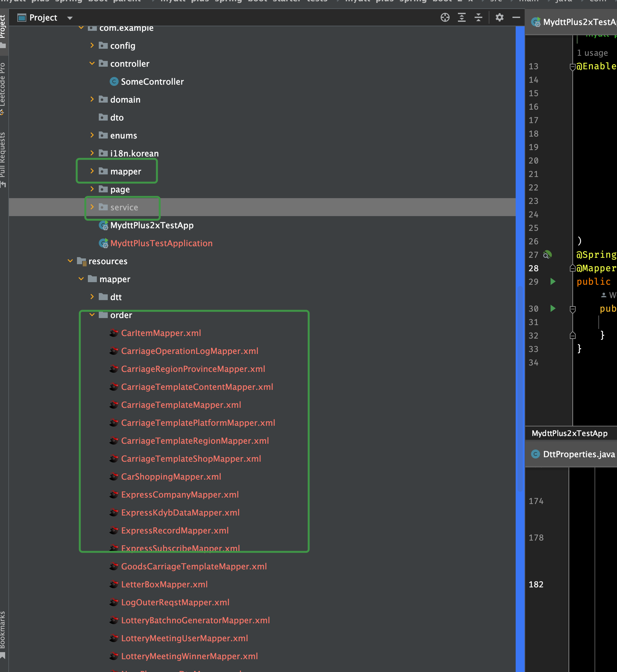This screenshot has height=672, width=617.
Task: Toggle the code fold marker at line 28
Action: [572, 268]
